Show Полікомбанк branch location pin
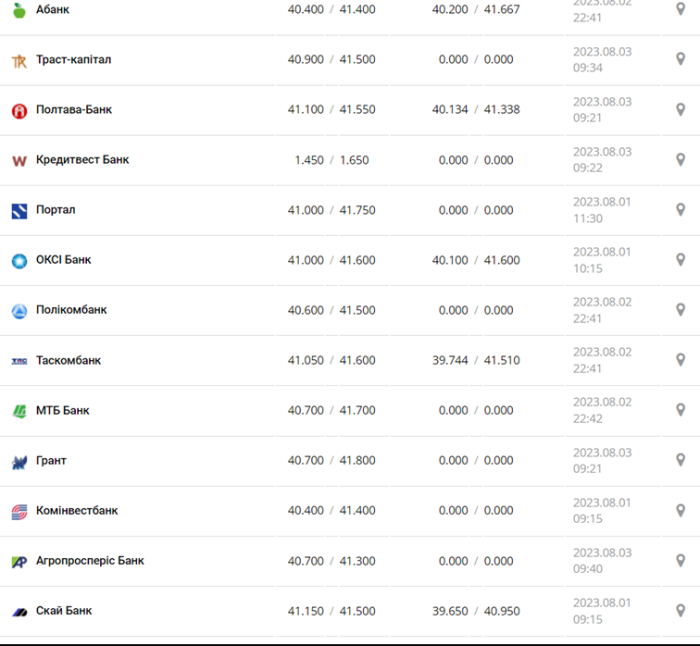700x646 pixels. tap(680, 310)
